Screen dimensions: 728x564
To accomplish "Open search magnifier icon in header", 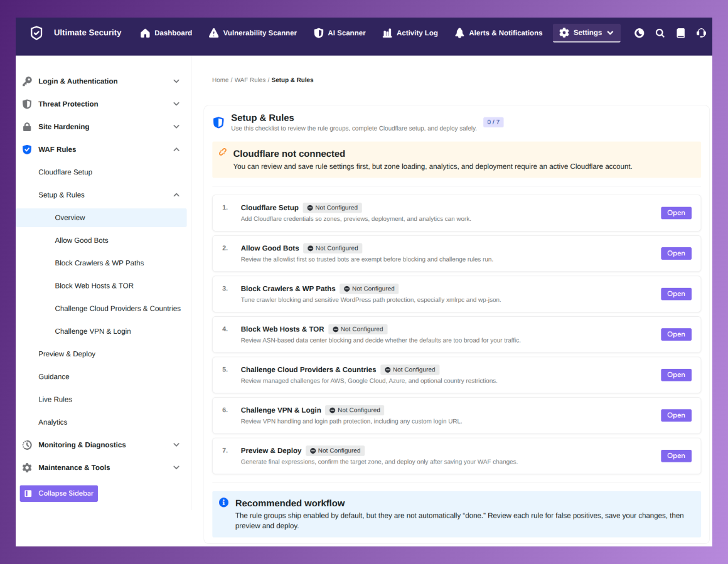I will point(660,33).
